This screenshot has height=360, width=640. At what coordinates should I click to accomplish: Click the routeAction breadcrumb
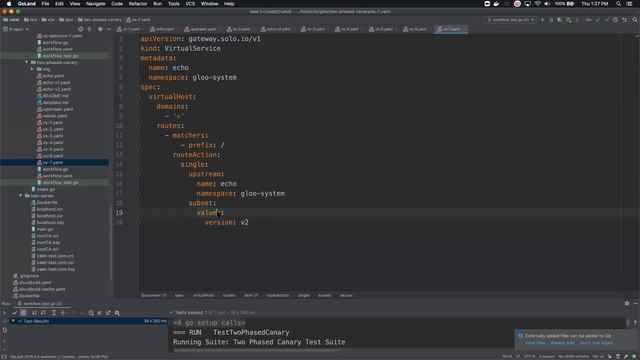(278, 296)
